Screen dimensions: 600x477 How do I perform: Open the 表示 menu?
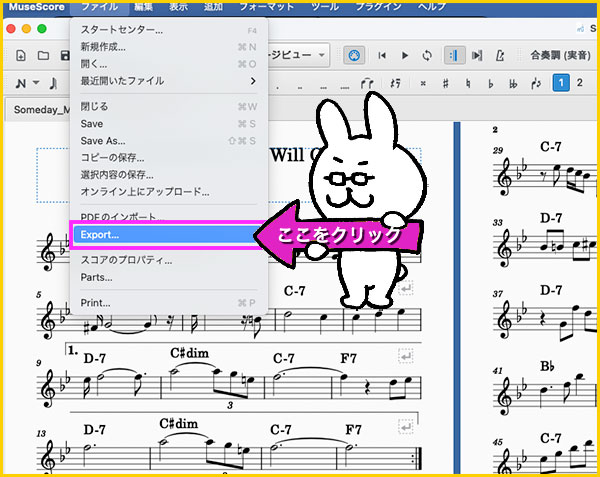pos(178,7)
